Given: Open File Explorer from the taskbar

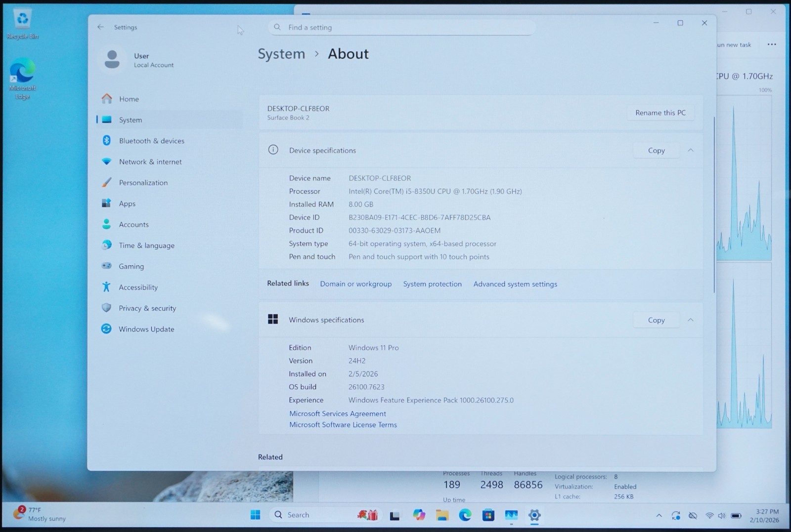Looking at the screenshot, I should [442, 515].
